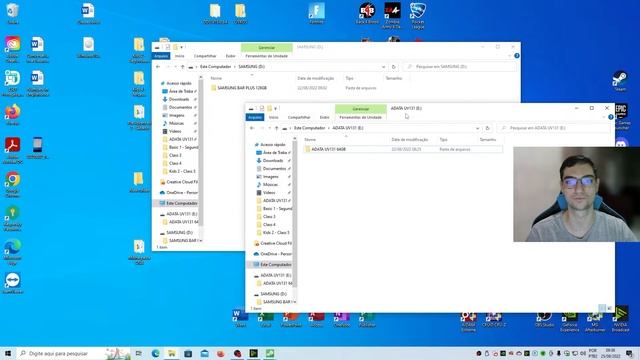This screenshot has height=360, width=640.
Task: Open the quick access toolbar dropdown in ADATA window
Action: coord(276,108)
